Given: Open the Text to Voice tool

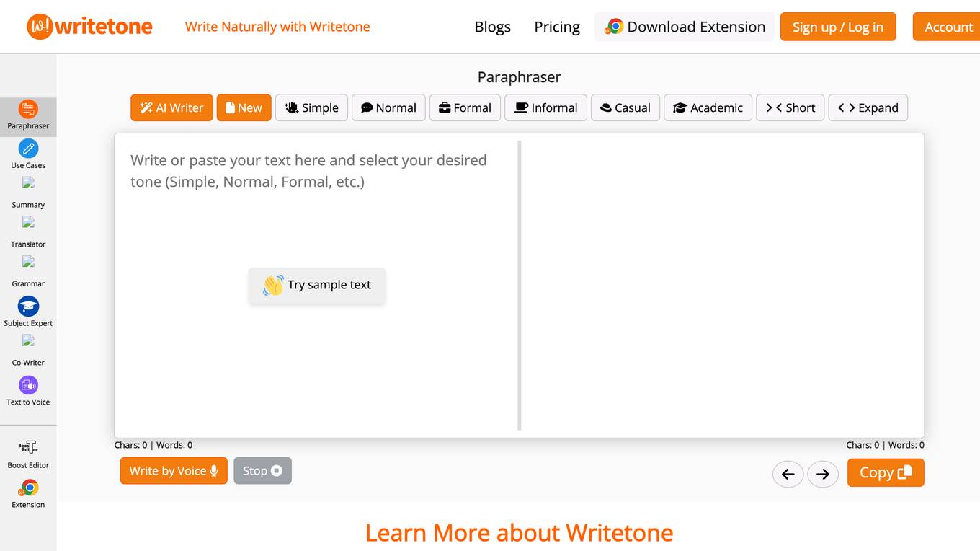Looking at the screenshot, I should (28, 392).
